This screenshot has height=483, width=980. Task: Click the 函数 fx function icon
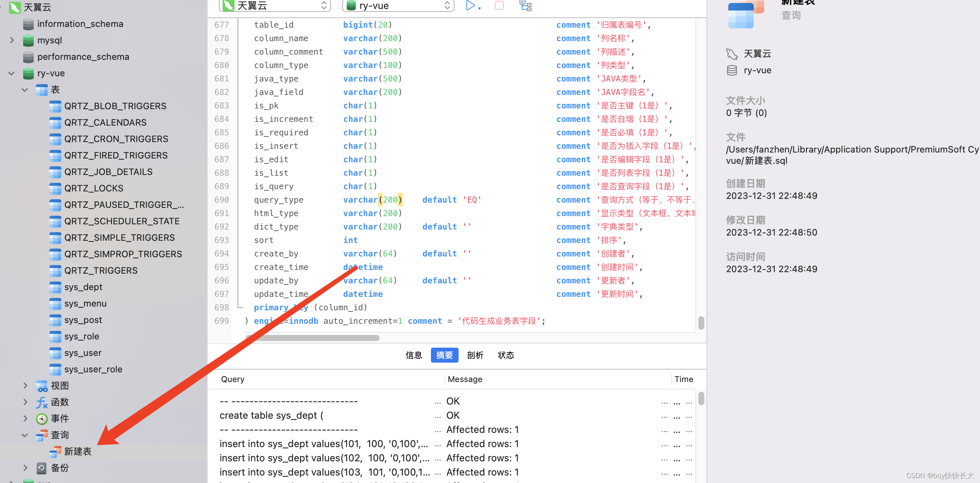42,402
